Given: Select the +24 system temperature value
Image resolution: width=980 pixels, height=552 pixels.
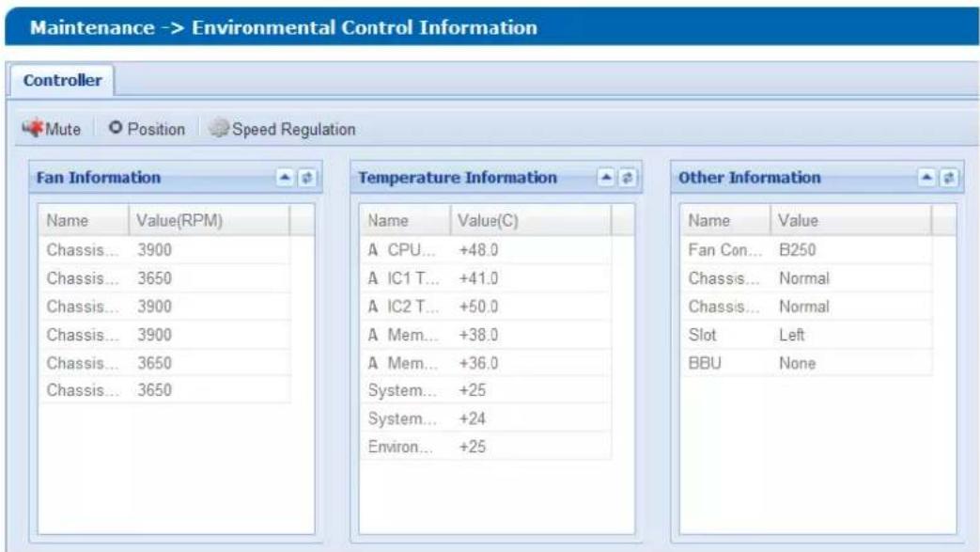Looking at the screenshot, I should point(472,418).
